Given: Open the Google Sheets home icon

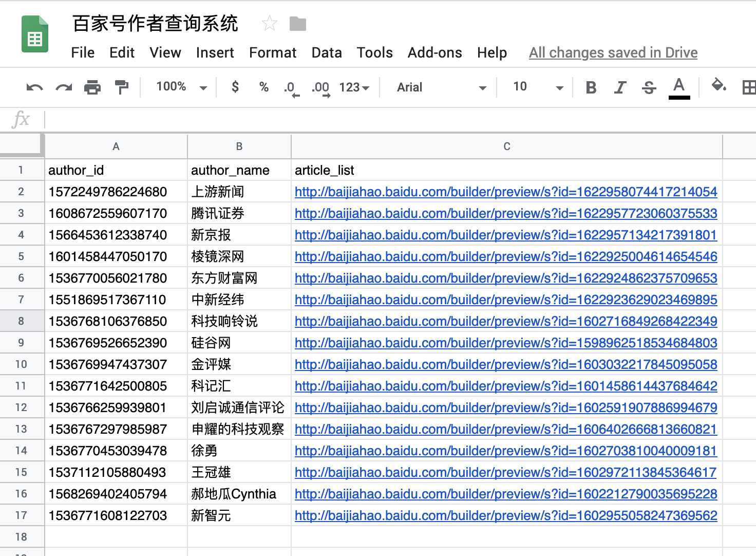Looking at the screenshot, I should (35, 34).
